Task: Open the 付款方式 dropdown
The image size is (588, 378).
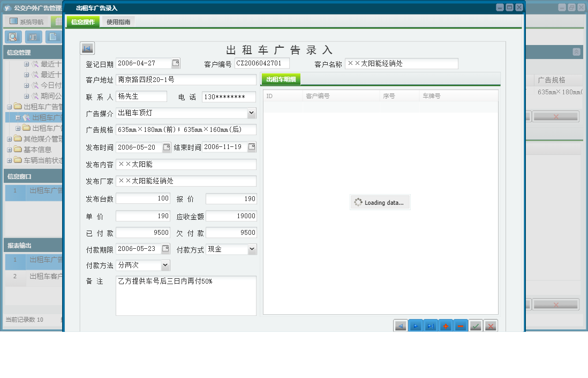Action: pos(252,249)
